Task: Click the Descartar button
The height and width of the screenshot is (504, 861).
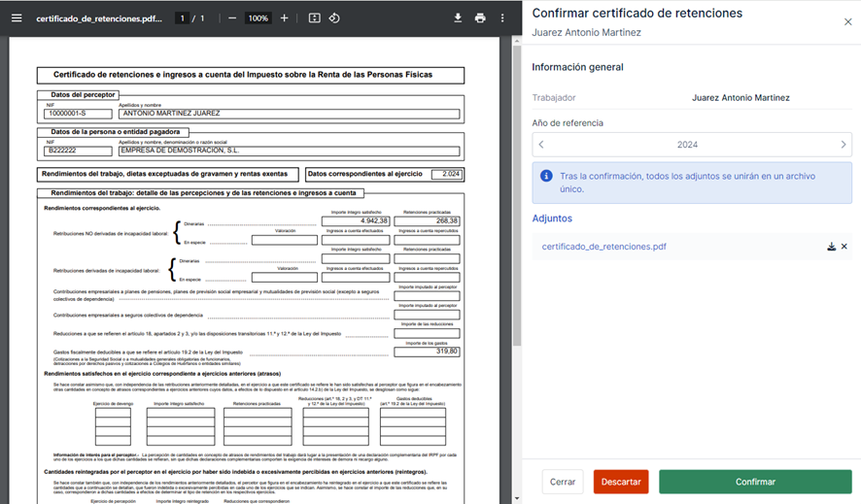Action: coord(621,482)
